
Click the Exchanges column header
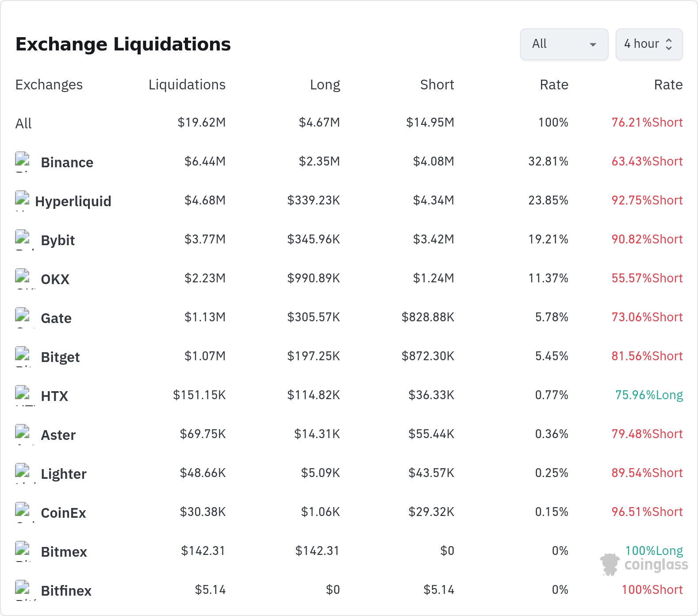pyautogui.click(x=49, y=85)
